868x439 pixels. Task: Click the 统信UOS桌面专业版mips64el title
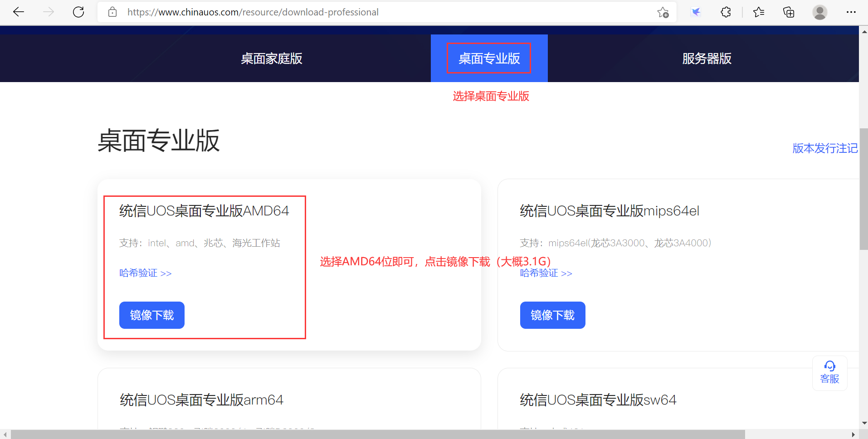click(x=610, y=211)
